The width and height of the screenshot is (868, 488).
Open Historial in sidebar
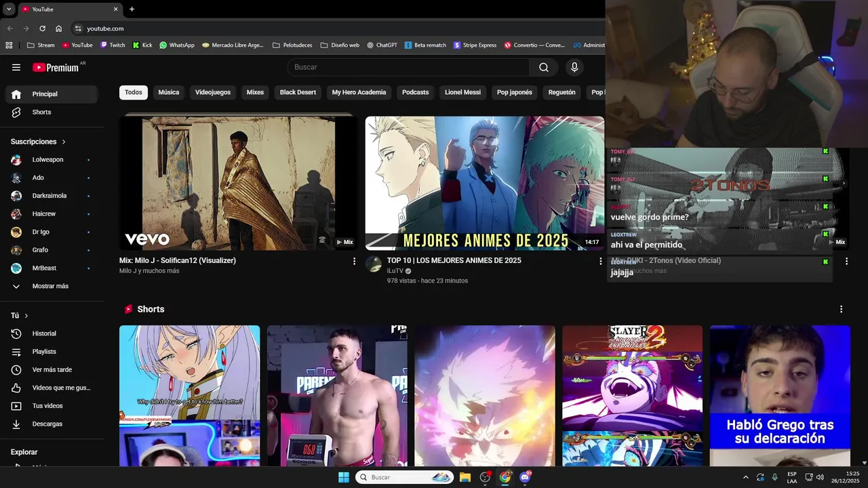pos(52,333)
